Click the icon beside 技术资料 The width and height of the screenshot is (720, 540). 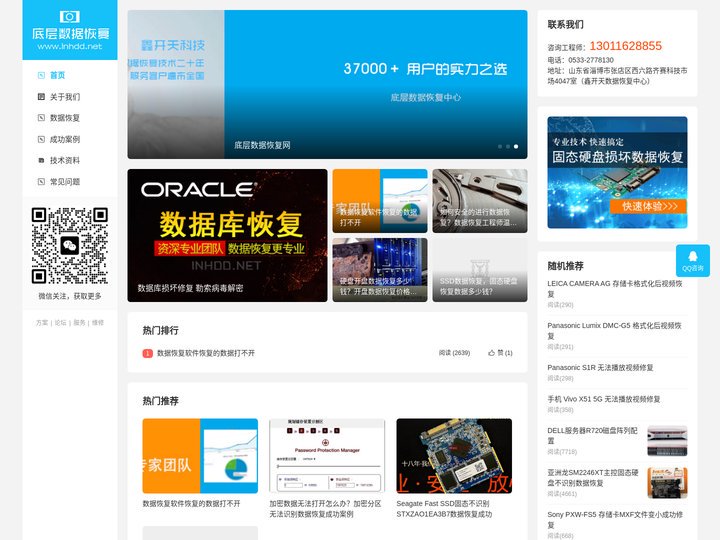[41, 160]
